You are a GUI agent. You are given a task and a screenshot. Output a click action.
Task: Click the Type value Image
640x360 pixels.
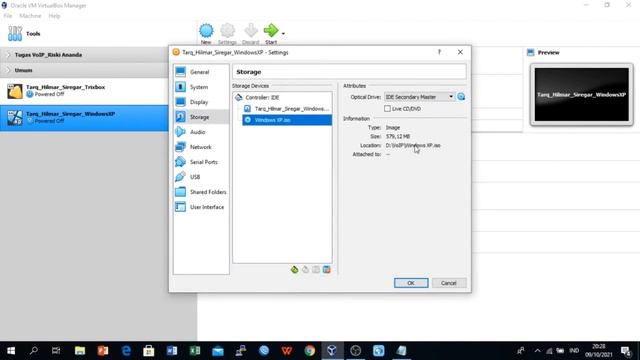393,127
